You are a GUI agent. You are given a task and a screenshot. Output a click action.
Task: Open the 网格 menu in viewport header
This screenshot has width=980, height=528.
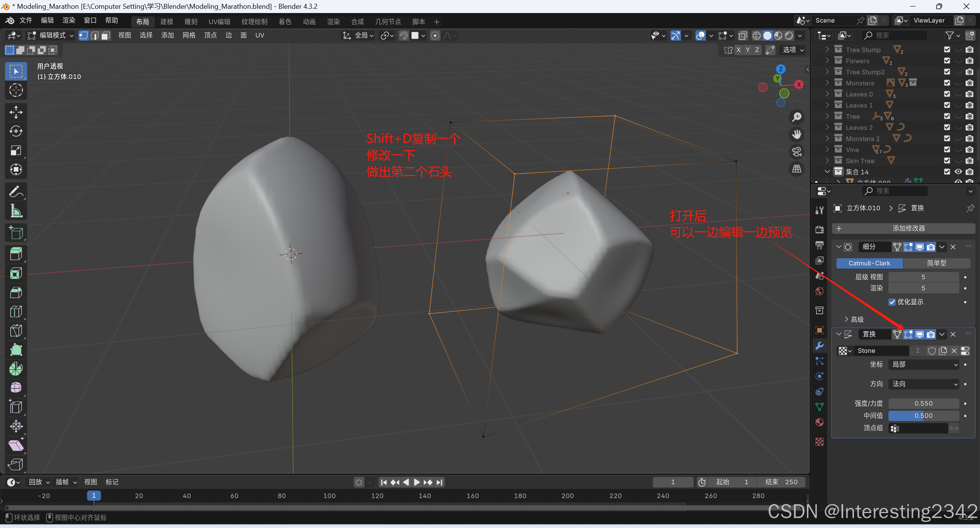pyautogui.click(x=189, y=36)
